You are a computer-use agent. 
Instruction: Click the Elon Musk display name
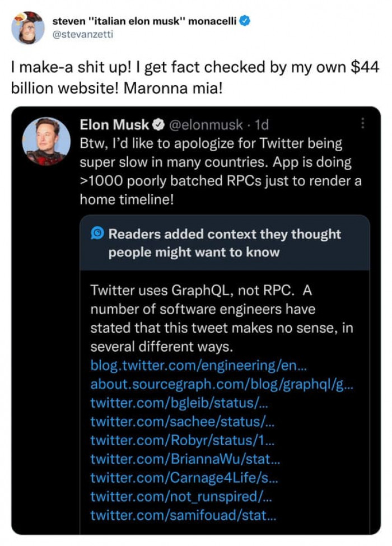click(x=115, y=124)
